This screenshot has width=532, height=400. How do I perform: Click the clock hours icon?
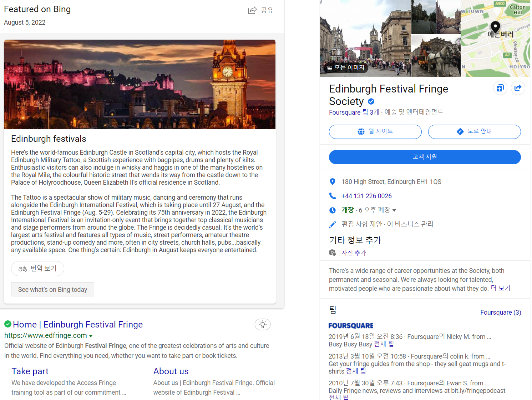pos(333,210)
